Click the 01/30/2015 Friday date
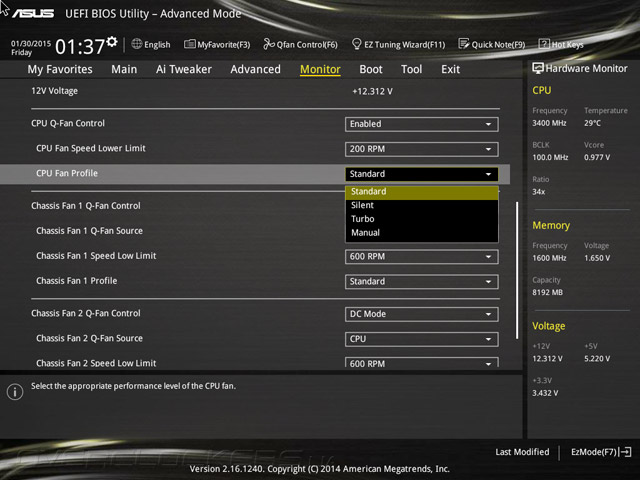This screenshot has height=480, width=640. coord(31,48)
